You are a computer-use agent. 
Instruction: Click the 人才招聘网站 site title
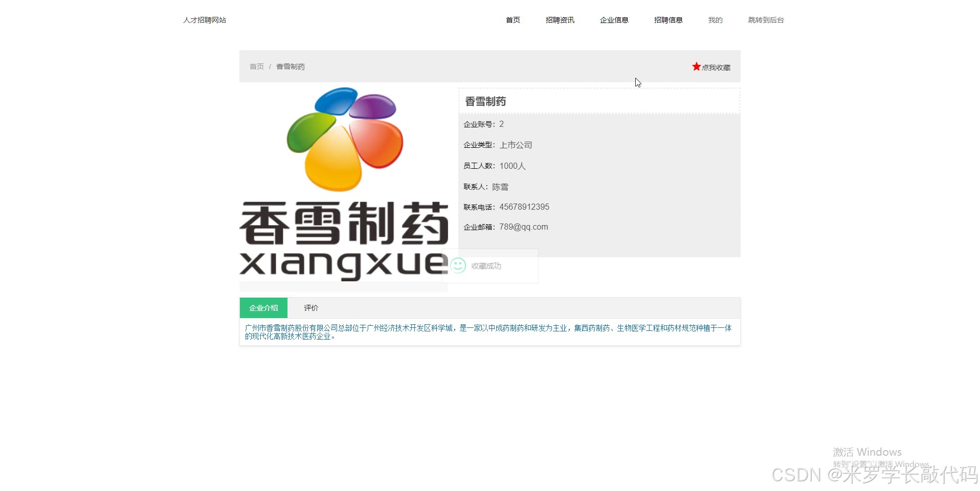click(204, 20)
